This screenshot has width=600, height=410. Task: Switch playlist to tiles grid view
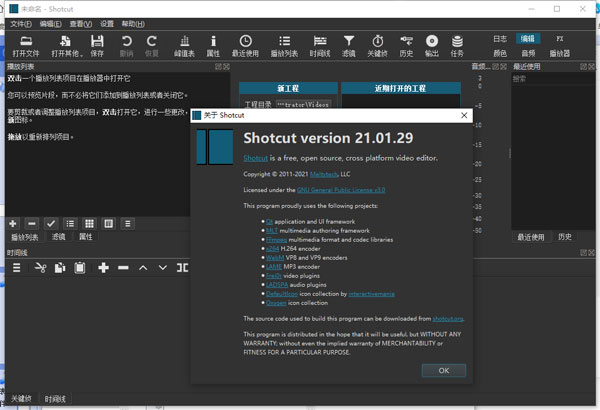[x=88, y=222]
